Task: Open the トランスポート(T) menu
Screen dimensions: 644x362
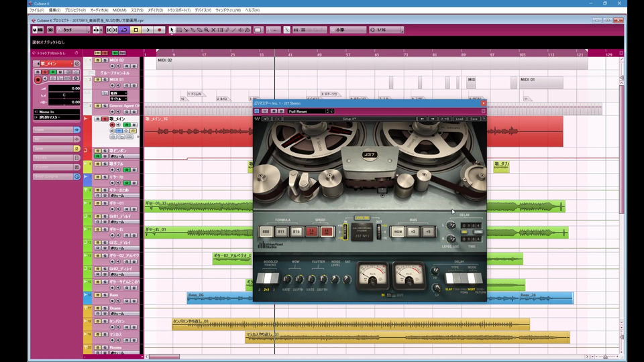Action: (x=180, y=11)
